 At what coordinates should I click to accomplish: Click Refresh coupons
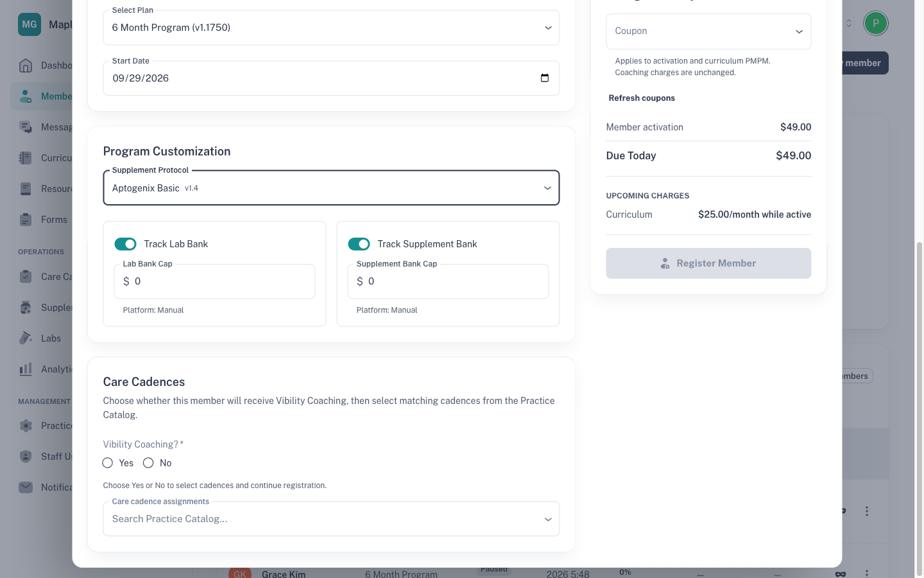point(642,98)
